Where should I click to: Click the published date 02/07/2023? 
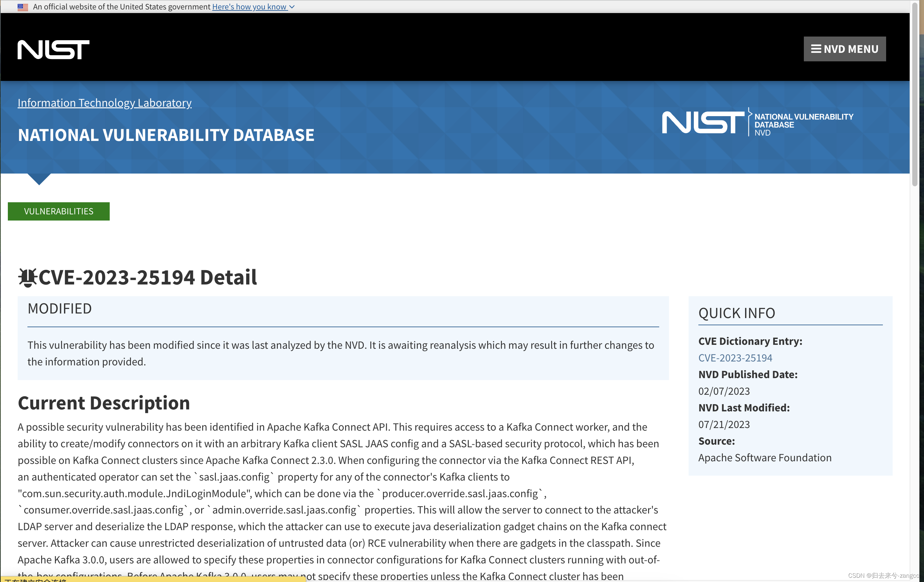point(724,391)
